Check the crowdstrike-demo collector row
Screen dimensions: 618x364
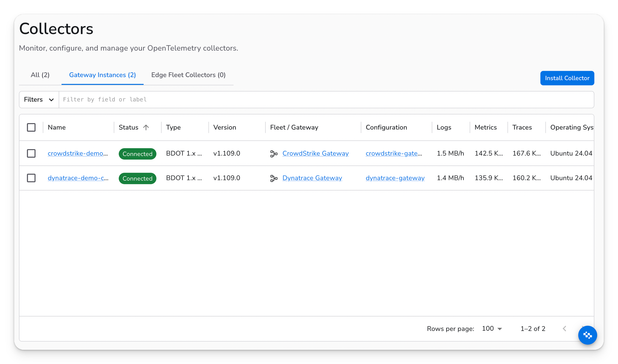[31, 153]
